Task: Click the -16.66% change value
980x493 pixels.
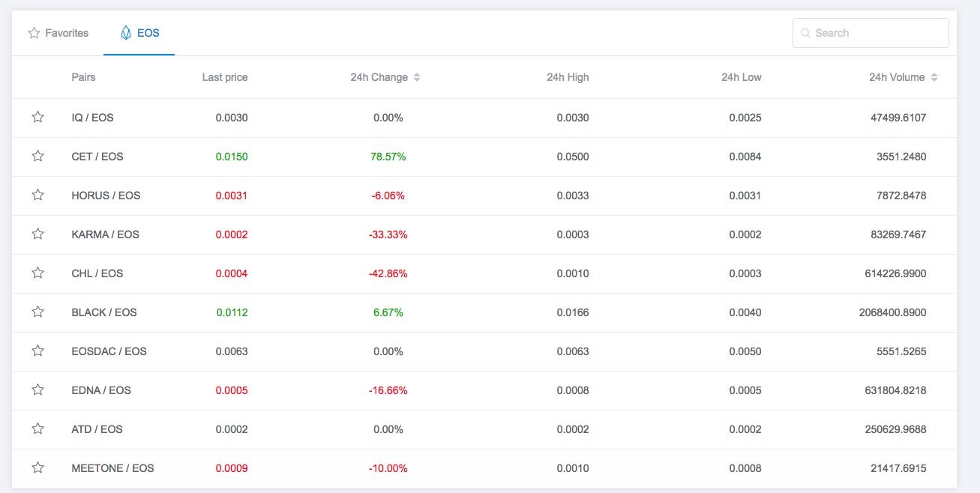Action: click(388, 390)
